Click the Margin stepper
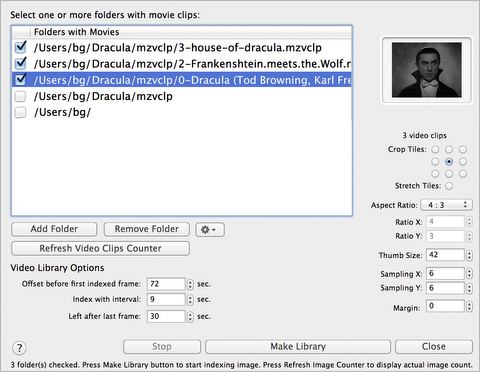Screen dimensions: 480x372 coord(469,306)
